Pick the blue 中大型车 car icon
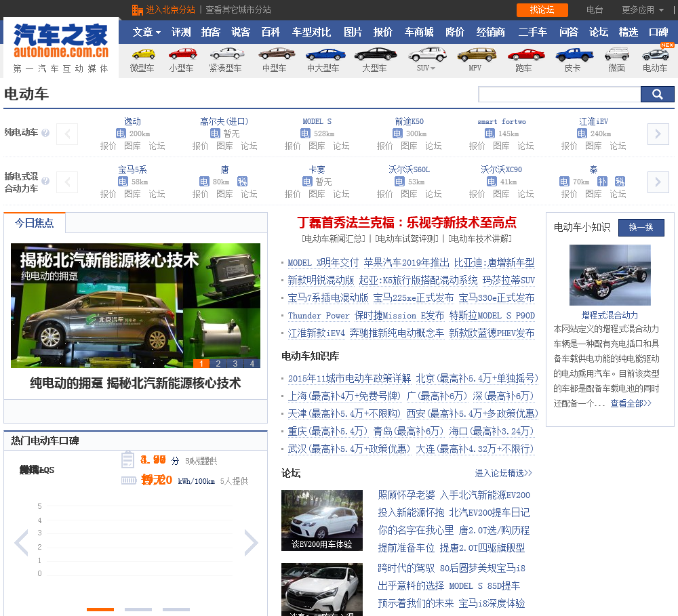 [x=325, y=55]
